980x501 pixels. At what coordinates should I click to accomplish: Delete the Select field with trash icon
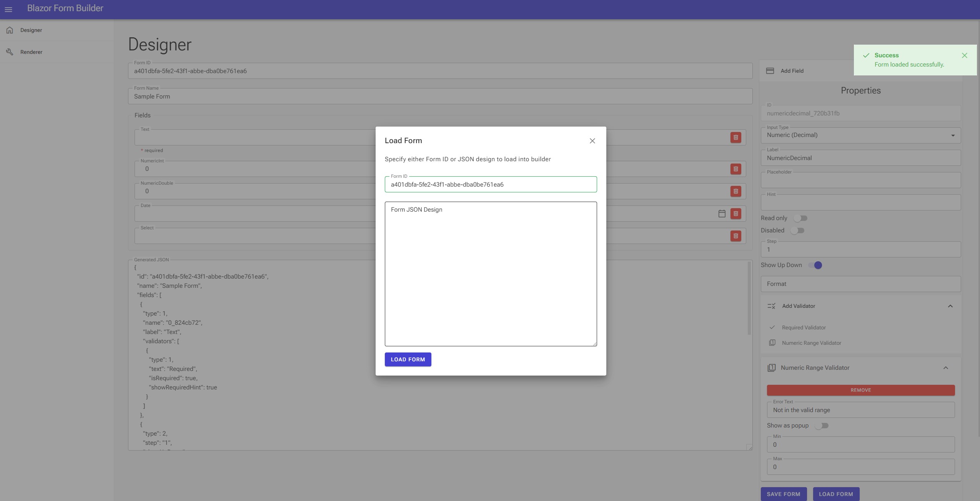click(735, 236)
